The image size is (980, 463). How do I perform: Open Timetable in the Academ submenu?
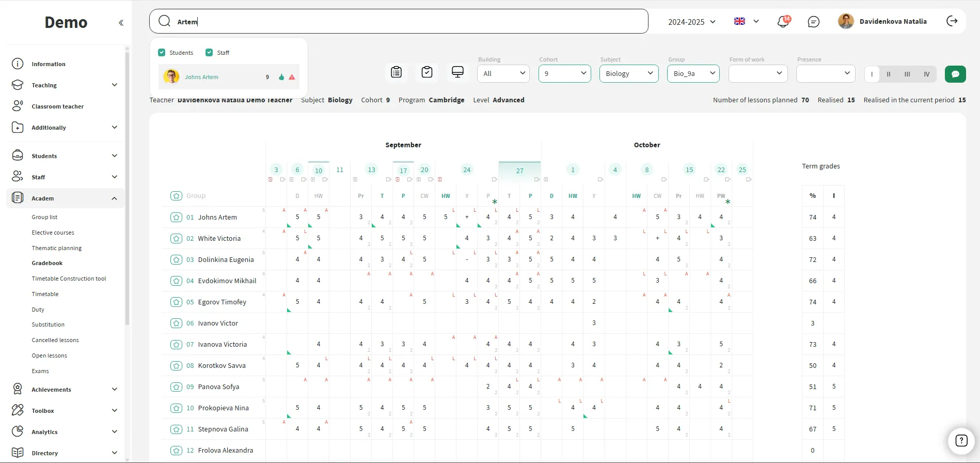click(x=45, y=294)
